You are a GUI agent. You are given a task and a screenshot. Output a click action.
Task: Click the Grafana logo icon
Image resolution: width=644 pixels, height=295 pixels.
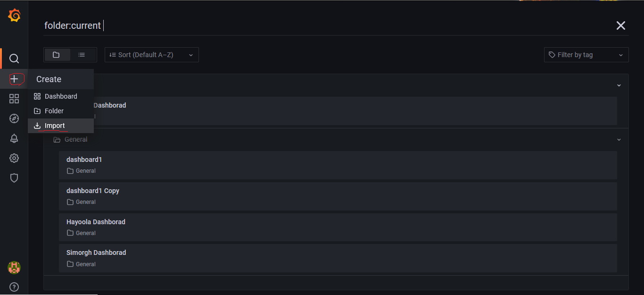tap(14, 16)
